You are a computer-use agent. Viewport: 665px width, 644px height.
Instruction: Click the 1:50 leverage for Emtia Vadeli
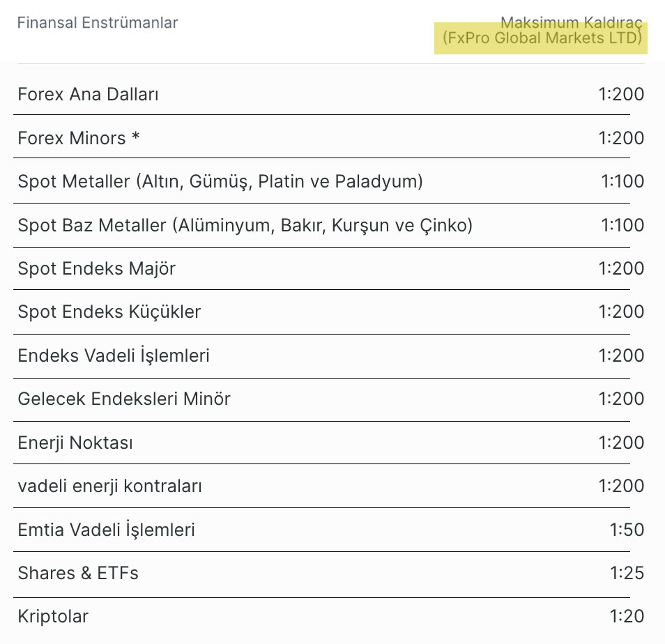coord(627,530)
